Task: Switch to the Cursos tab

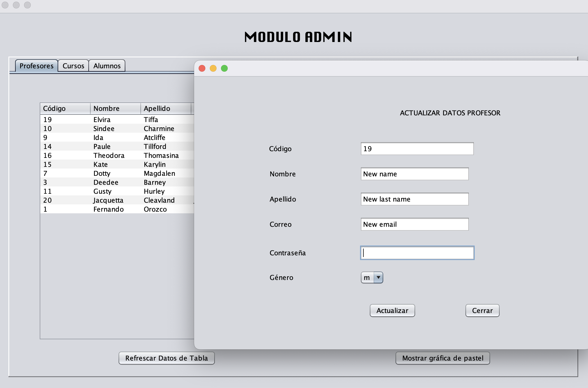Action: coord(73,66)
